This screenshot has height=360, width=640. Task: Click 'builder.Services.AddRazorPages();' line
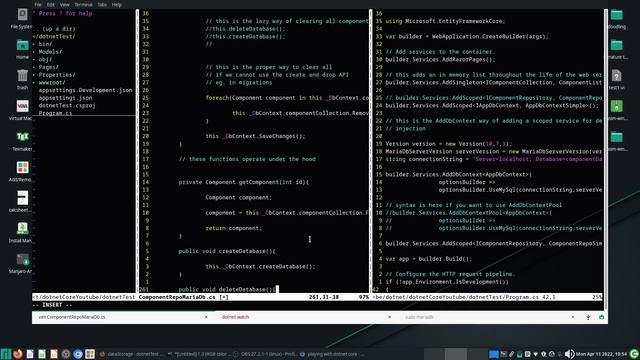click(440, 60)
